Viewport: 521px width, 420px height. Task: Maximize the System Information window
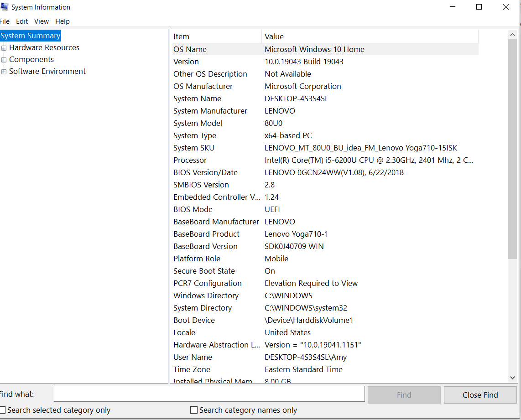point(479,7)
